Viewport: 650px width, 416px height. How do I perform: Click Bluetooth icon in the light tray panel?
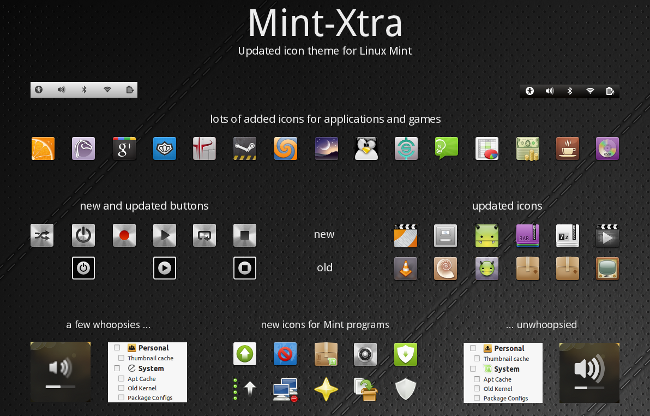point(84,89)
